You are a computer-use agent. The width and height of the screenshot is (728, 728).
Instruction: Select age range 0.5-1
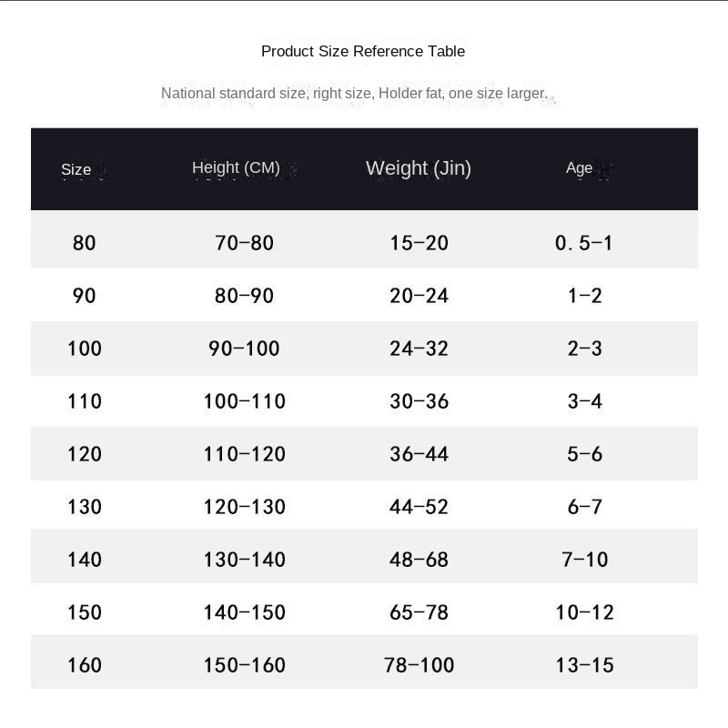click(x=583, y=243)
